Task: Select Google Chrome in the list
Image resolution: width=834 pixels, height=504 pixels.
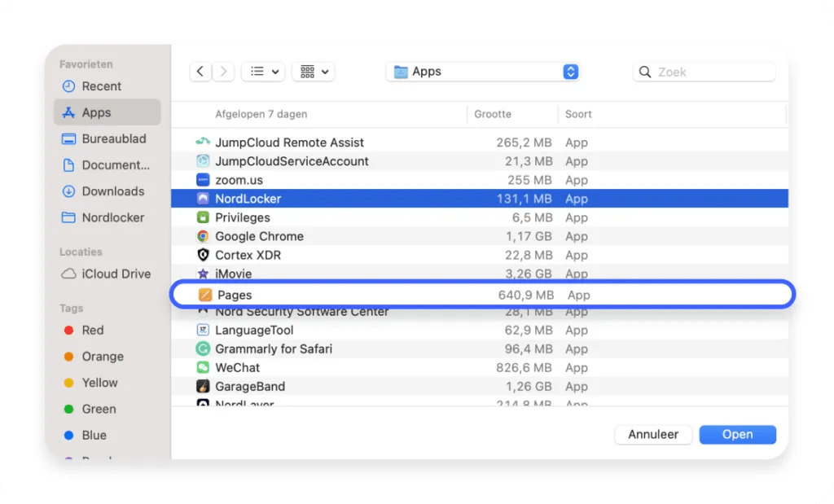Action: pyautogui.click(x=480, y=236)
